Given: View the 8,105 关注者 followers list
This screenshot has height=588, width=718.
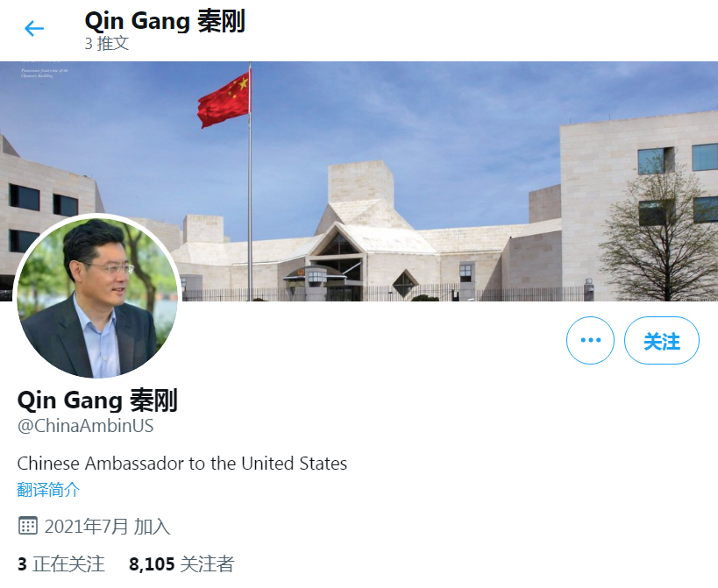Looking at the screenshot, I should [181, 563].
